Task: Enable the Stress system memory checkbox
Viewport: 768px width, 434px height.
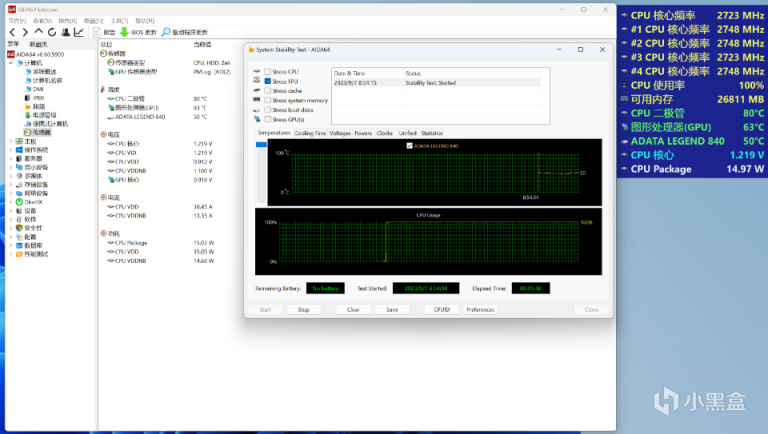Action: click(267, 100)
